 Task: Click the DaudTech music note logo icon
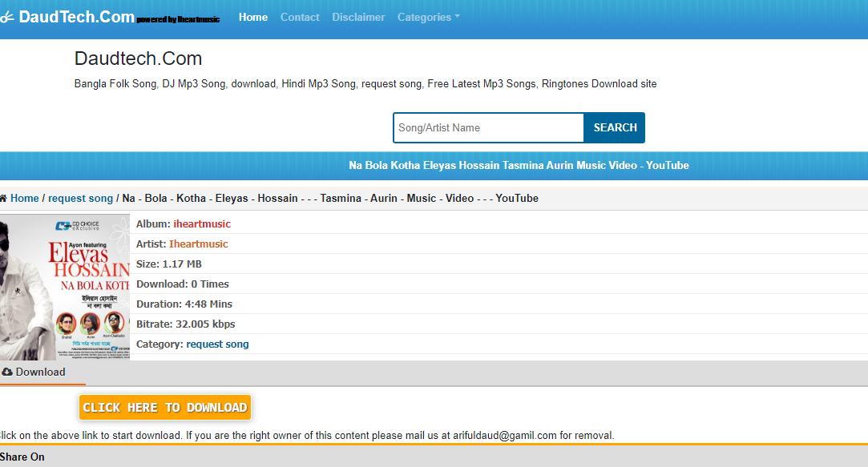coord(6,18)
